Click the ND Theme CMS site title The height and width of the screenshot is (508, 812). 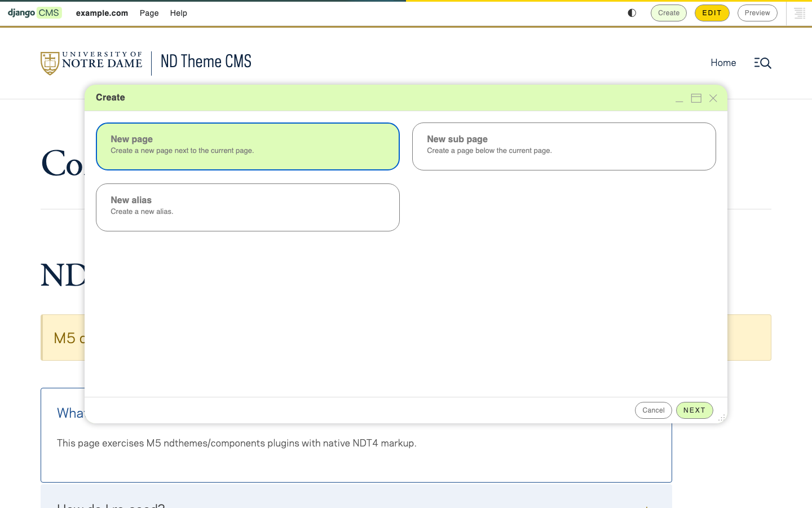click(x=206, y=62)
